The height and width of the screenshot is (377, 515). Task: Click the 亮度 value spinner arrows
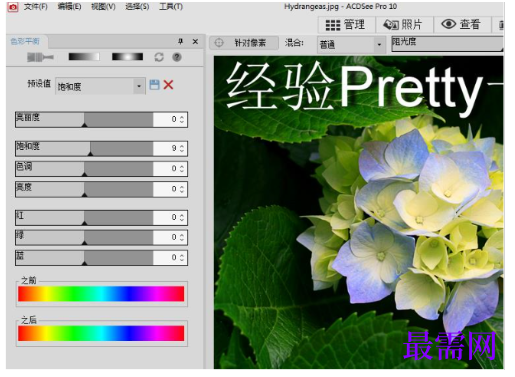tap(182, 189)
